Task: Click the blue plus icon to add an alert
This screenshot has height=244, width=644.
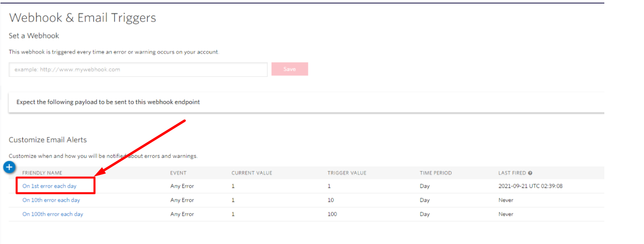Action: coord(10,167)
